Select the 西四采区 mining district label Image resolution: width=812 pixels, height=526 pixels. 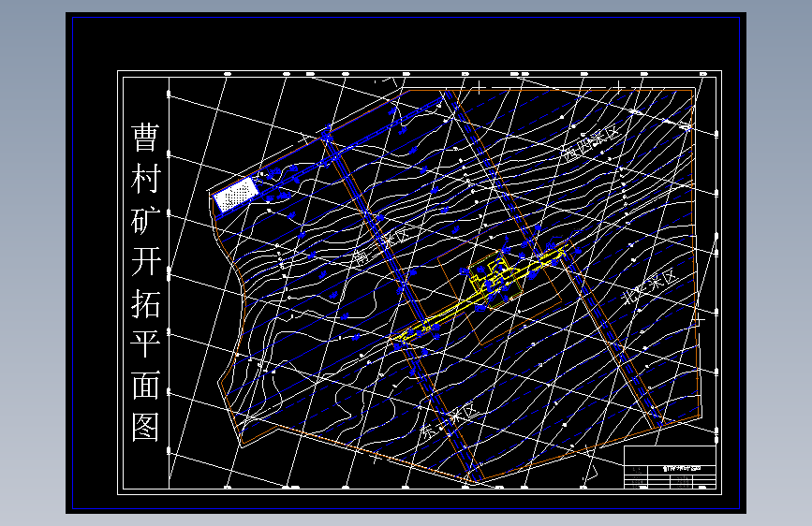(x=591, y=144)
